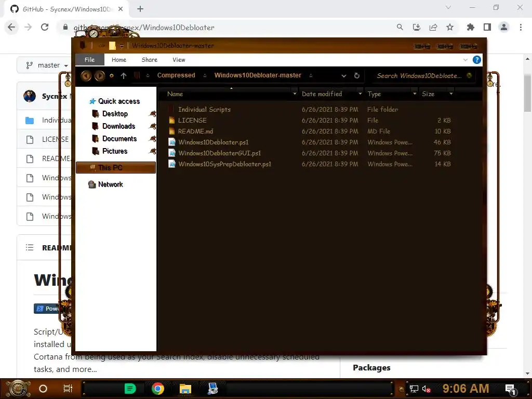The image size is (532, 399).
Task: Open the Home ribbon tab
Action: pos(119,60)
